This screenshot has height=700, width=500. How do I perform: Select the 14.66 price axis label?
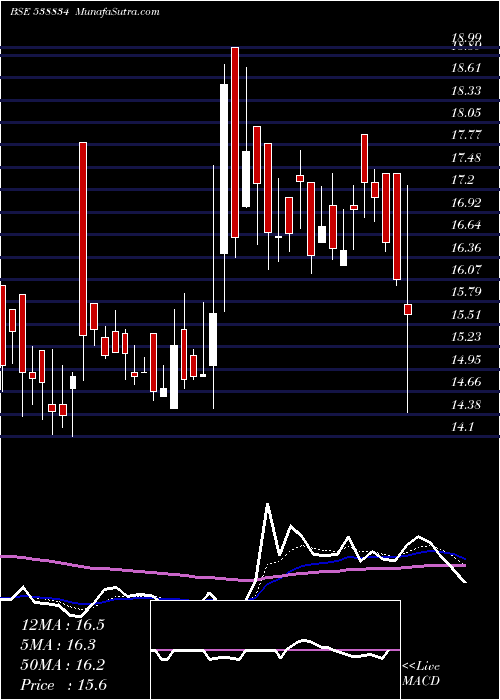tap(466, 382)
